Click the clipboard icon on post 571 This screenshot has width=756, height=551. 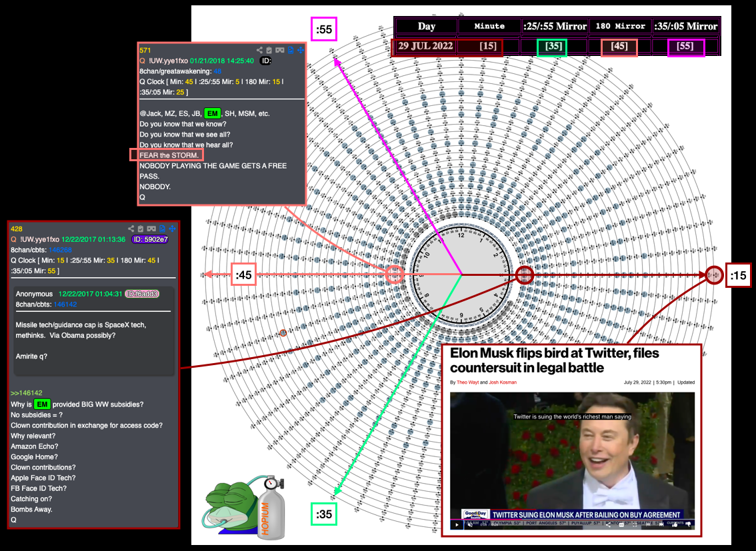(x=270, y=50)
